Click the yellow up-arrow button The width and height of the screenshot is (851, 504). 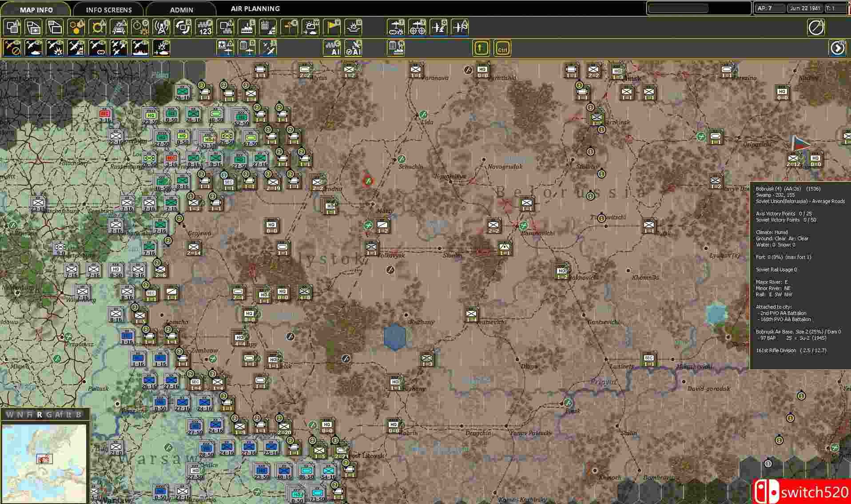(x=481, y=48)
